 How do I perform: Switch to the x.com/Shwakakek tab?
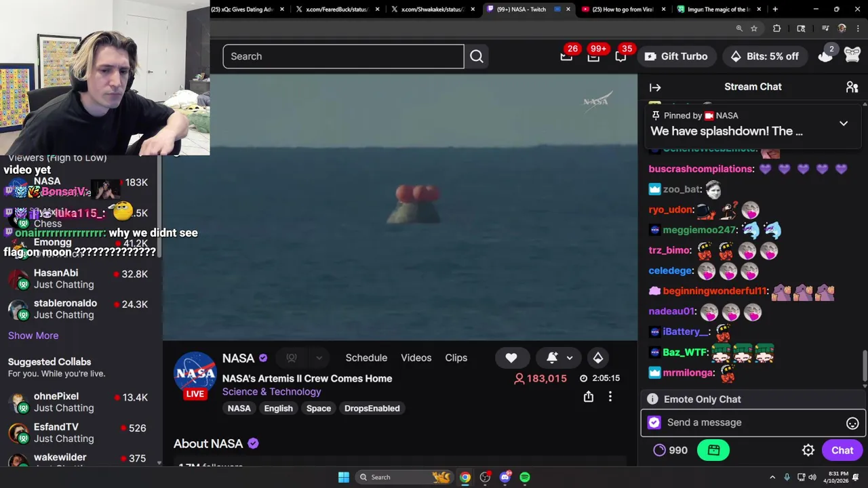[x=432, y=9]
